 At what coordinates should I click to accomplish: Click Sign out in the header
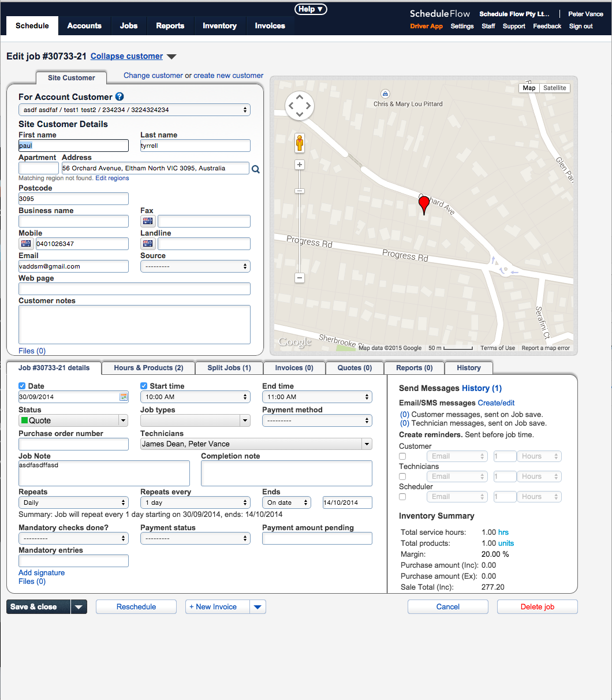pyautogui.click(x=581, y=27)
